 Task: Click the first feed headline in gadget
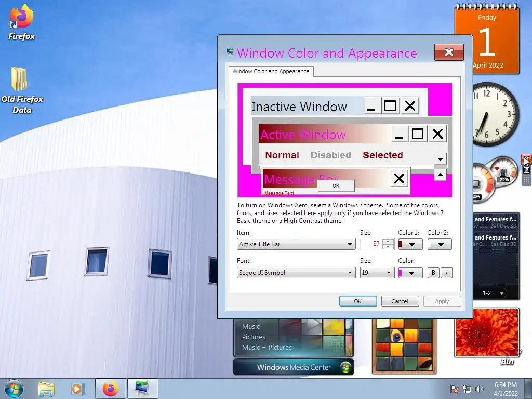click(495, 220)
